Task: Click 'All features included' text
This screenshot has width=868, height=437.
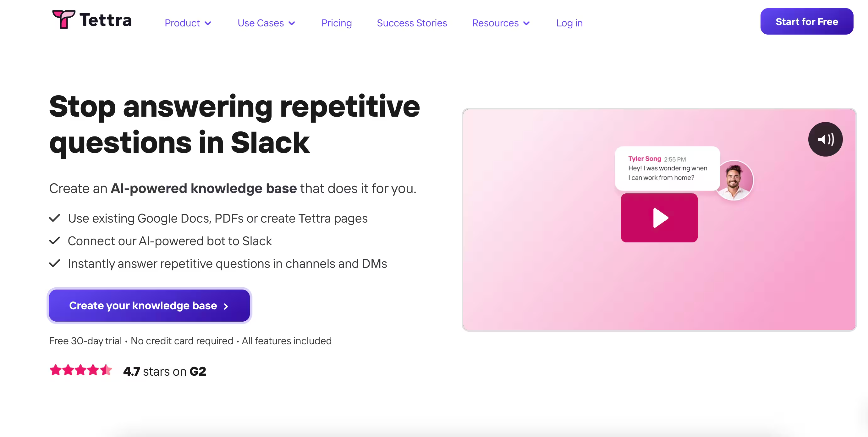Action: pyautogui.click(x=287, y=341)
